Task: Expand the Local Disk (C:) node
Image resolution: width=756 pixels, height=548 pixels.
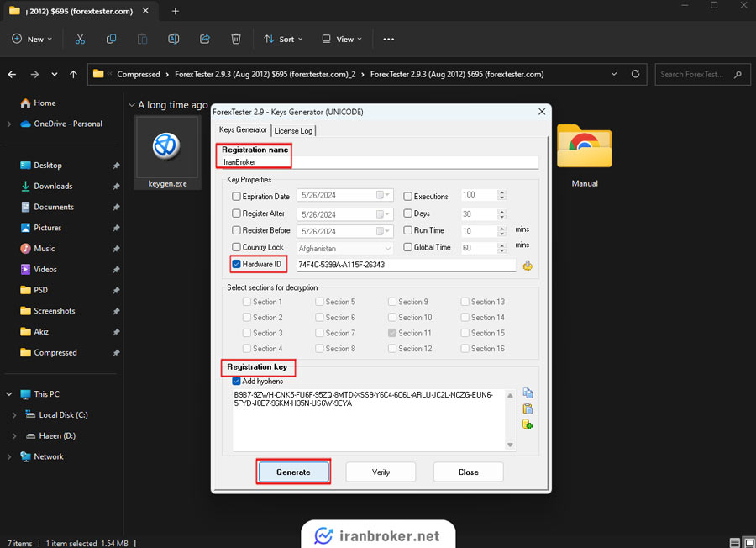Action: tap(14, 415)
